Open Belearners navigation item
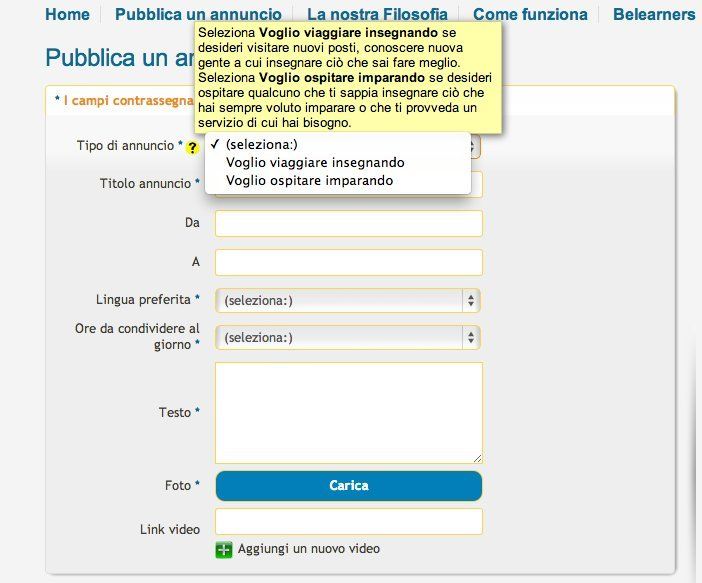The height and width of the screenshot is (583, 702). coord(654,14)
